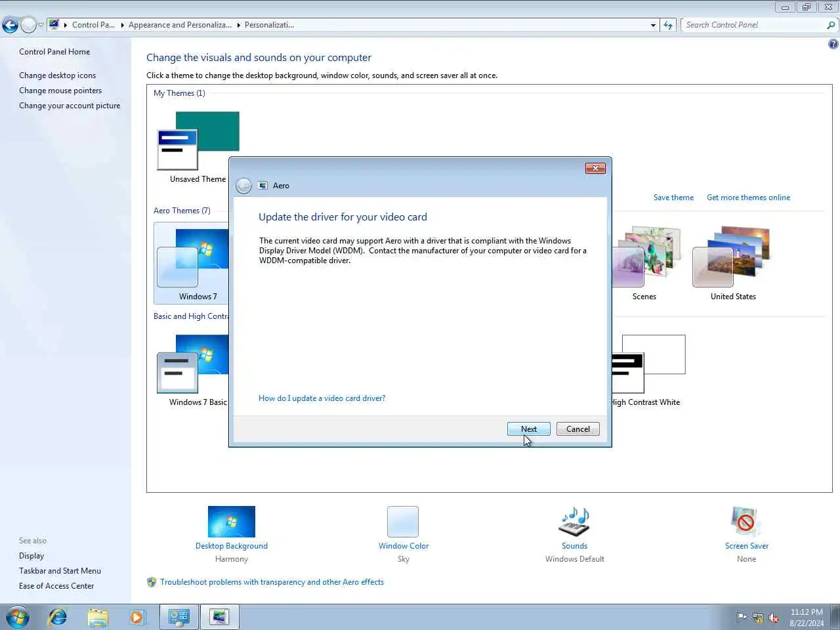The height and width of the screenshot is (630, 840).
Task: Open Ease of Access Center link
Action: pyautogui.click(x=56, y=586)
